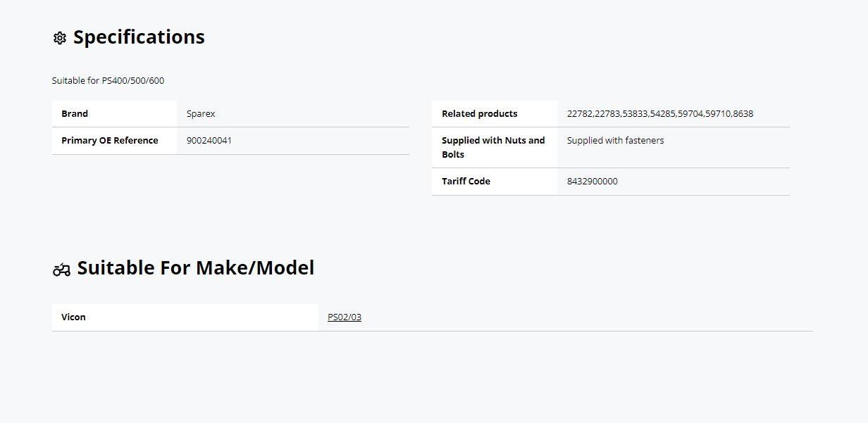Image resolution: width=868 pixels, height=423 pixels.
Task: Click the Sparex brand value
Action: [201, 114]
